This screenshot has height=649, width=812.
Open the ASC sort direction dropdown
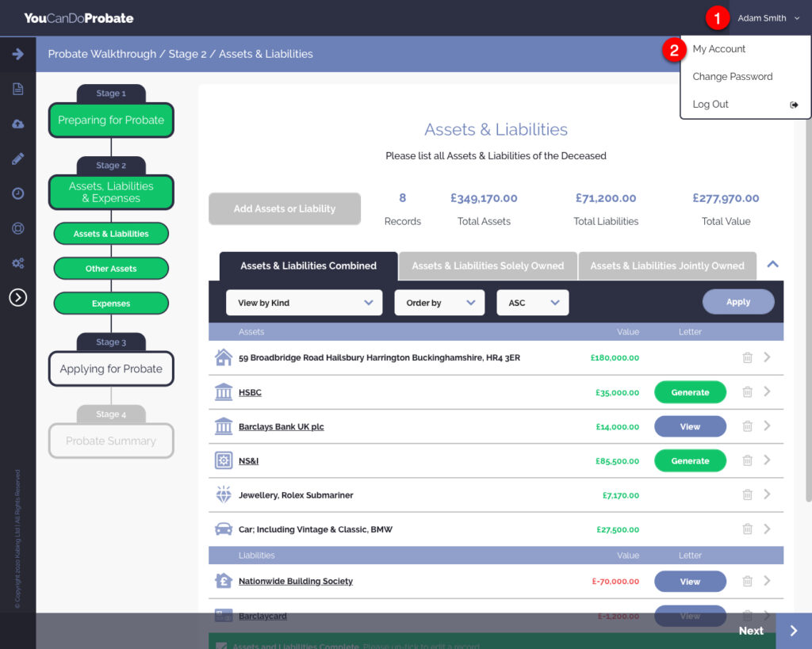click(x=532, y=303)
